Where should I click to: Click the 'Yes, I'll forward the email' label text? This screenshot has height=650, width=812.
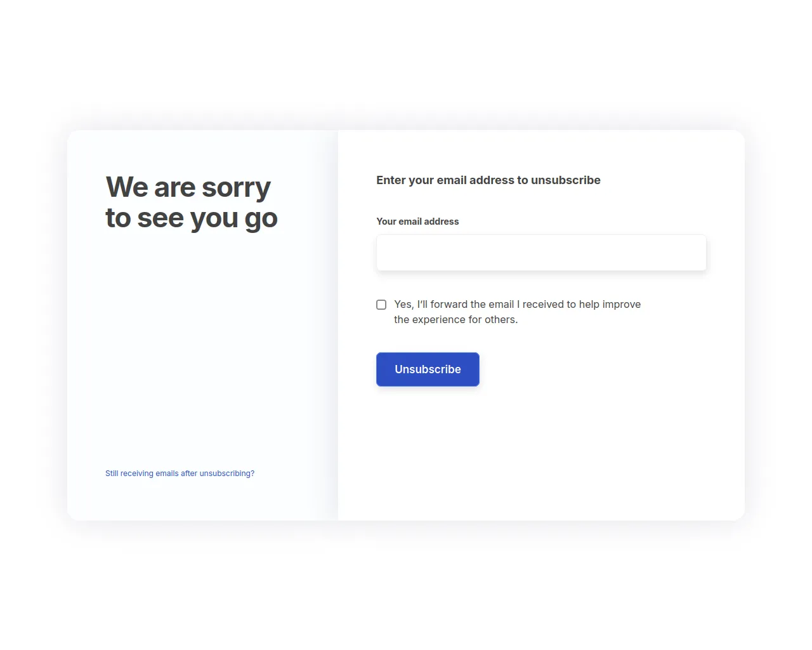click(517, 305)
